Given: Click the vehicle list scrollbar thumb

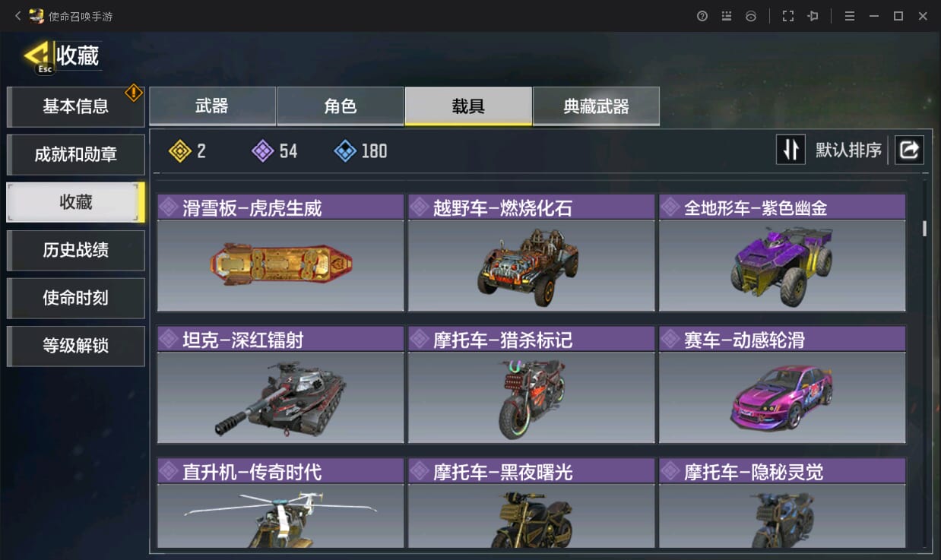Looking at the screenshot, I should point(925,229).
